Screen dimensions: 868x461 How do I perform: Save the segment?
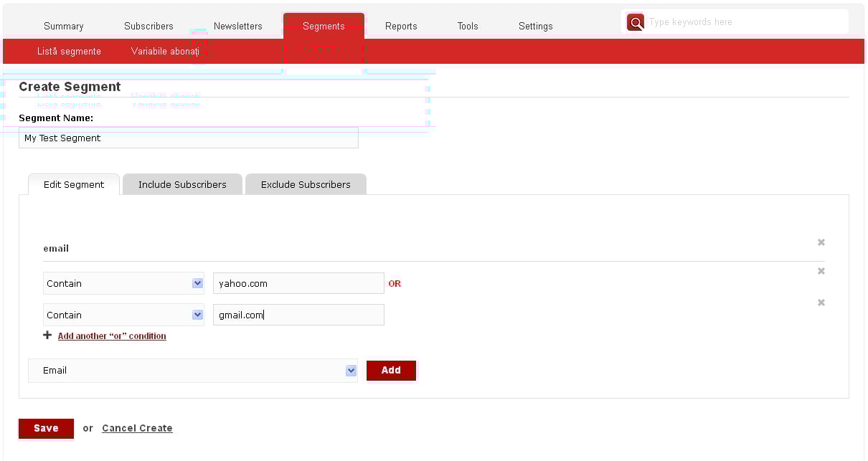tap(46, 428)
